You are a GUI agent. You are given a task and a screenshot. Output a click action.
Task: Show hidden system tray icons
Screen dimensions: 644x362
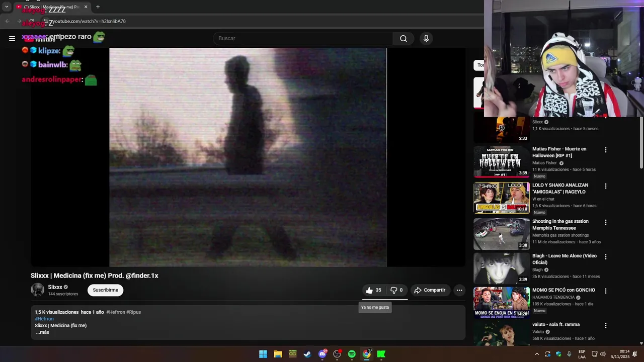(x=537, y=354)
